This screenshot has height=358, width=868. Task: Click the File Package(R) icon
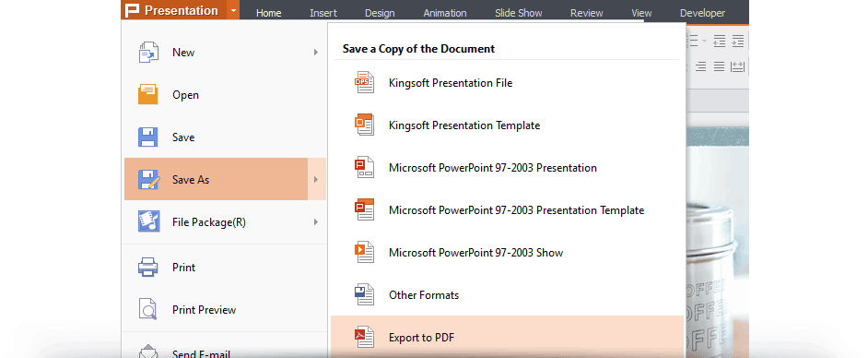[148, 221]
